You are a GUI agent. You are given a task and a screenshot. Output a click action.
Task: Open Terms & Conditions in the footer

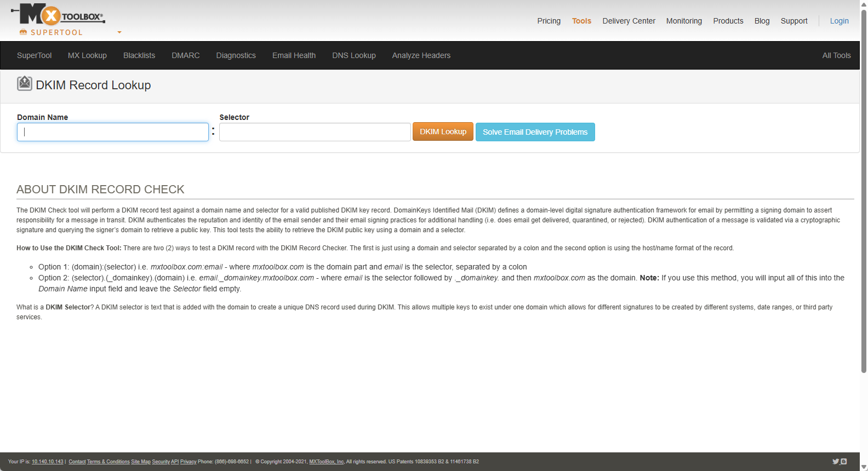[x=108, y=462]
